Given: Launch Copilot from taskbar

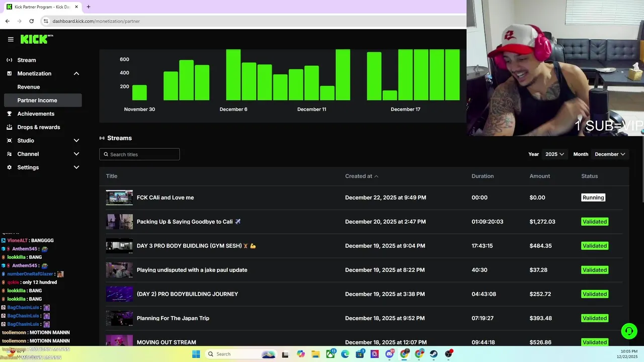Looking at the screenshot, I should 301,354.
